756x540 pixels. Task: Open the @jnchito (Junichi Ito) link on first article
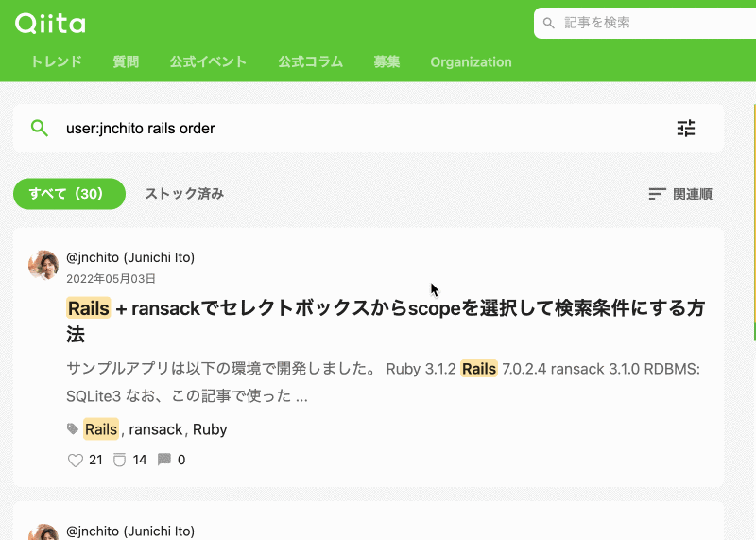tap(130, 257)
